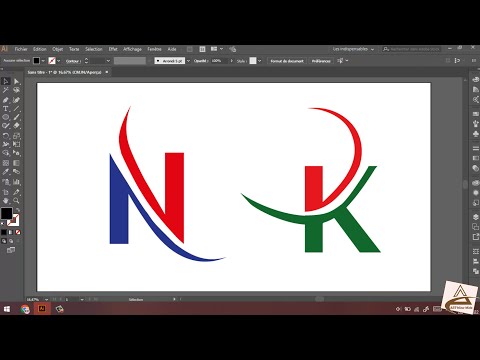Open the Texte menu
This screenshot has height=360, width=480.
(x=74, y=49)
